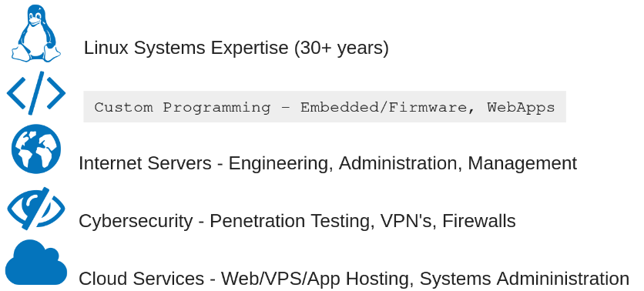Image resolution: width=644 pixels, height=291 pixels.
Task: Click the word Engineering
Action: 281,164
